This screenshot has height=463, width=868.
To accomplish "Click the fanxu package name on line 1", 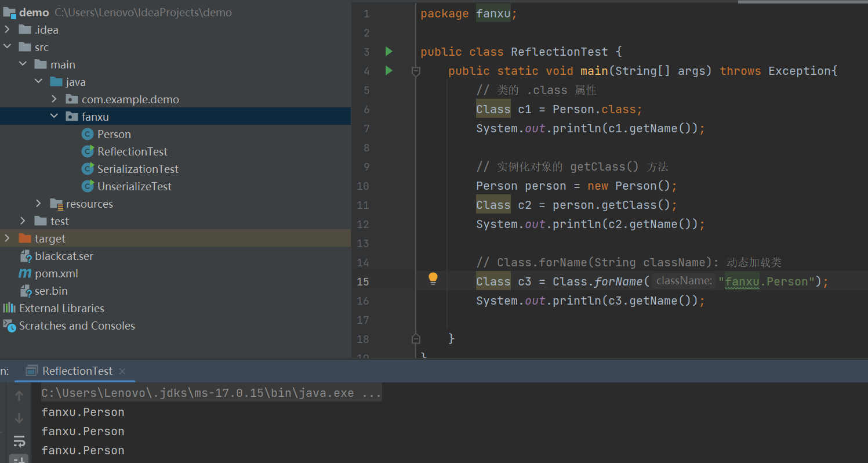I will tap(493, 14).
